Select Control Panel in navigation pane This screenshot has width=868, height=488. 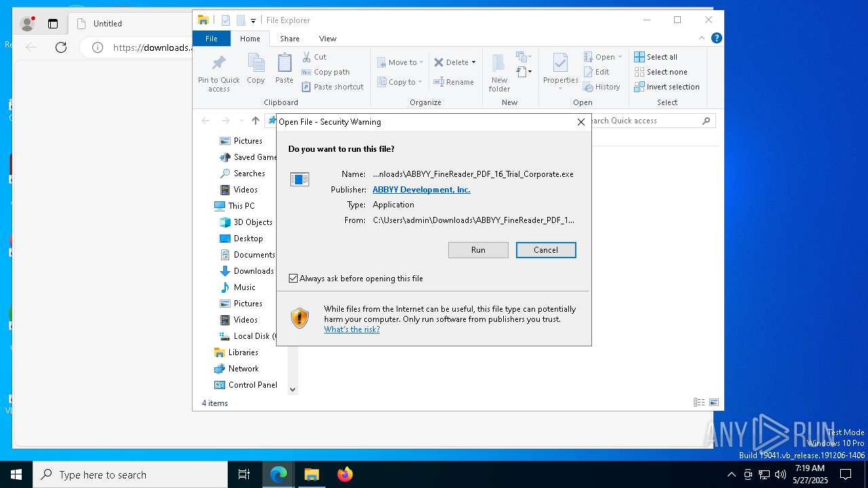click(x=245, y=385)
